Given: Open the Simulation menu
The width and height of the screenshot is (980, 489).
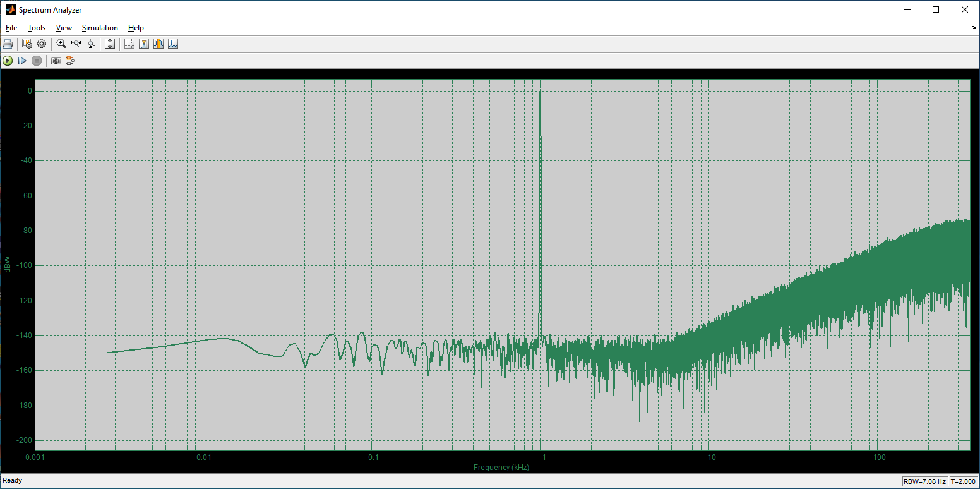Looking at the screenshot, I should pyautogui.click(x=100, y=28).
